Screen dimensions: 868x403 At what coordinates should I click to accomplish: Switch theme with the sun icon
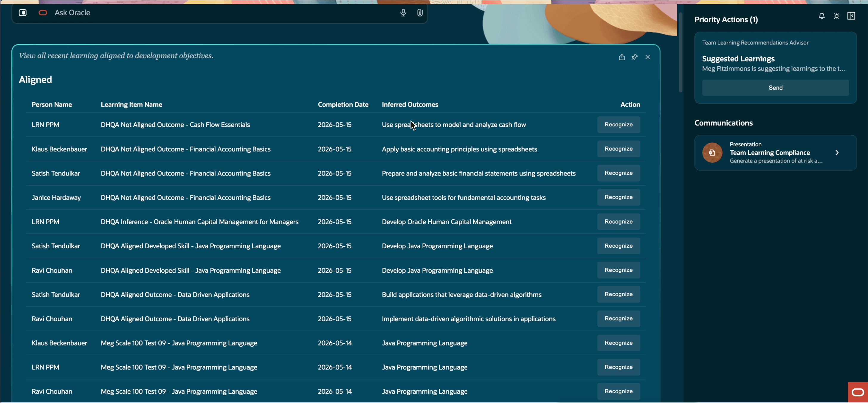coord(836,16)
